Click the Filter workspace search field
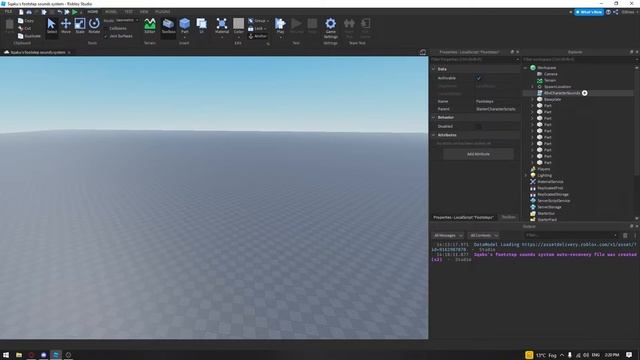640x360 pixels. coord(580,60)
